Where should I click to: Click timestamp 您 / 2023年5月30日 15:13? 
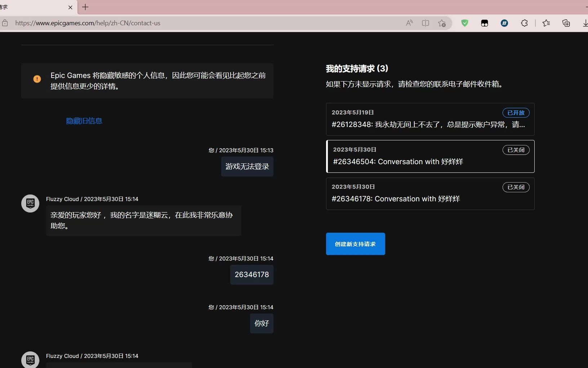241,150
